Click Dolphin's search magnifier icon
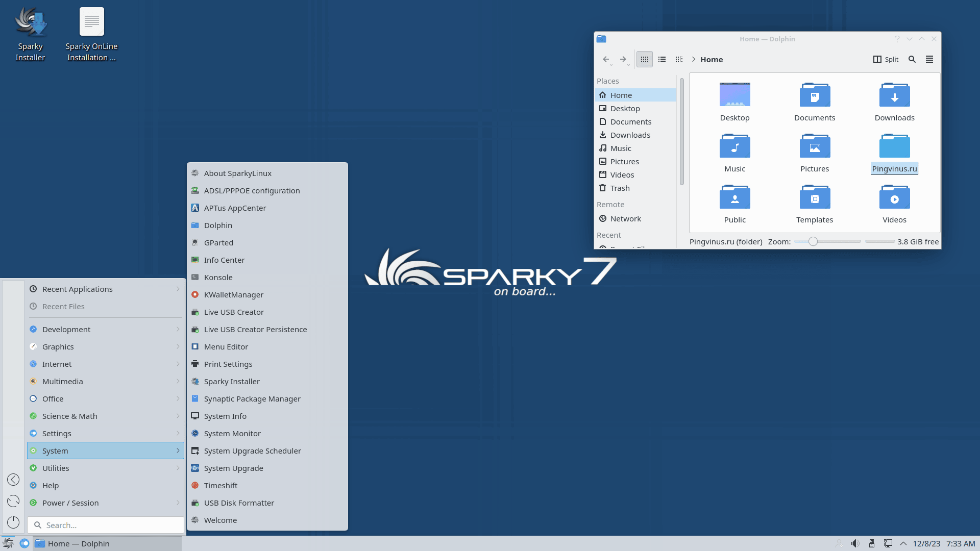The height and width of the screenshot is (551, 980). click(912, 59)
